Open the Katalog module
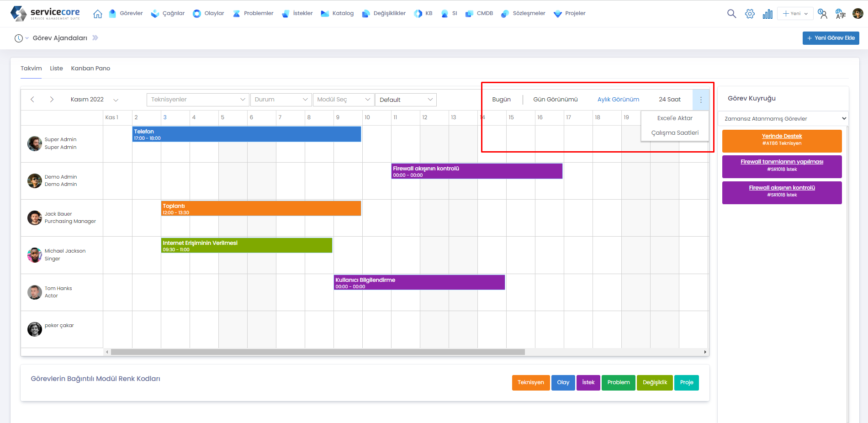The image size is (868, 423). (x=338, y=13)
